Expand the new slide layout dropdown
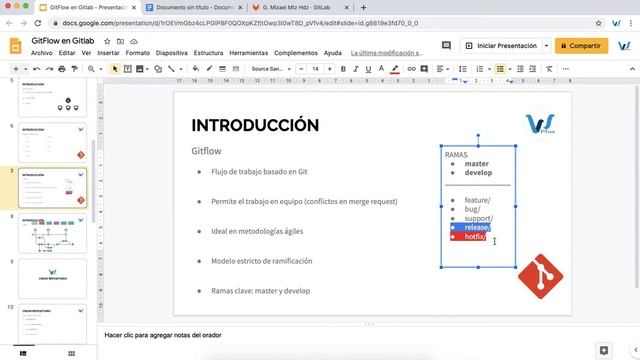640x360 pixels. [25, 69]
